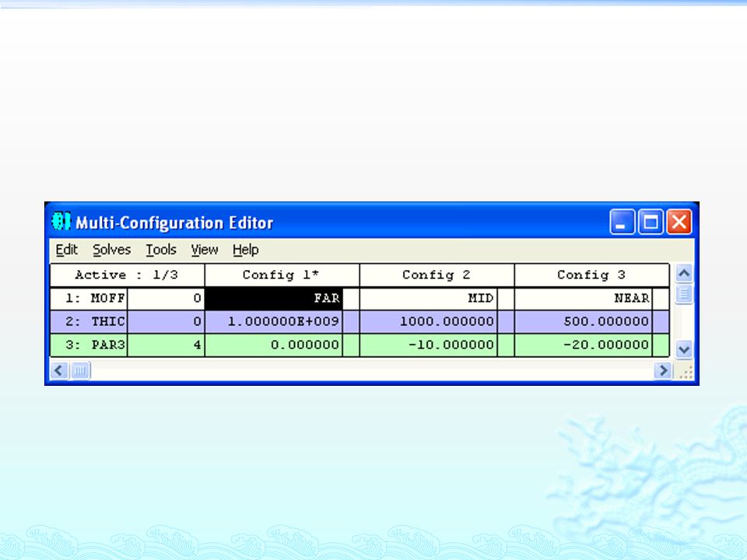Select the Config 1* column header

pos(282,275)
